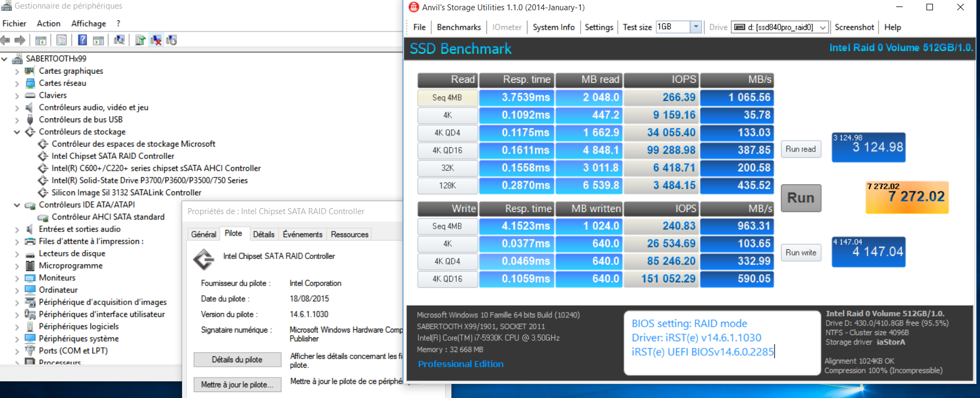980x398 pixels.
Task: Click the Update driver toolbar icon
Action: pos(140,40)
